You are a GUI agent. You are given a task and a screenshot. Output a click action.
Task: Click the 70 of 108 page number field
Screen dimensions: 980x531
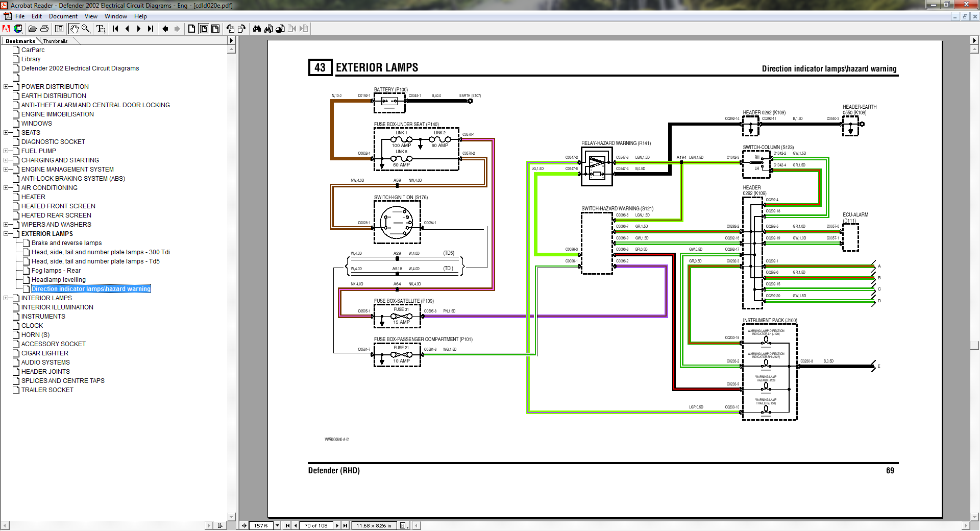click(x=316, y=525)
